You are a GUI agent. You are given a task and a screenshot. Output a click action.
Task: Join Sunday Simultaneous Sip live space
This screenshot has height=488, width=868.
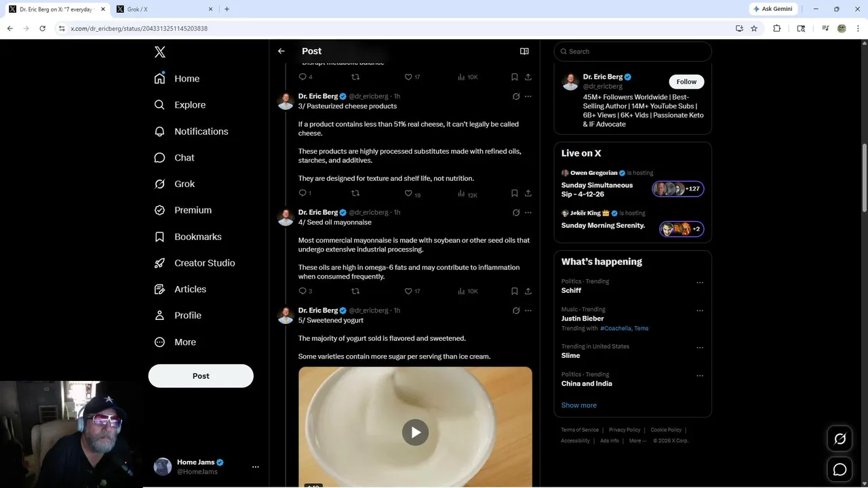click(x=678, y=189)
